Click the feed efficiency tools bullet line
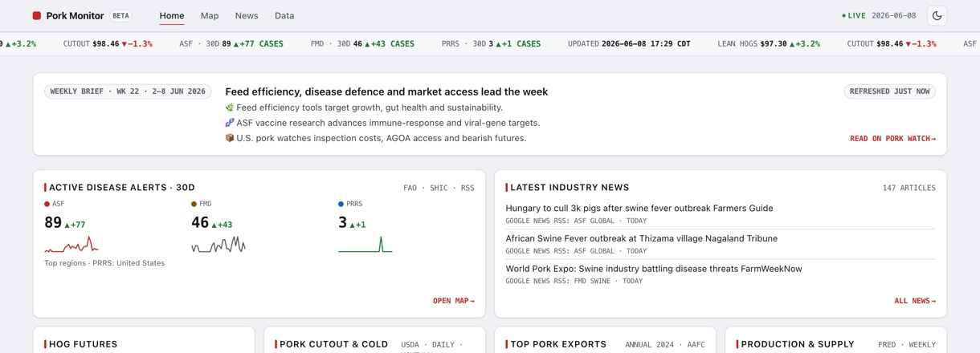 [x=364, y=108]
